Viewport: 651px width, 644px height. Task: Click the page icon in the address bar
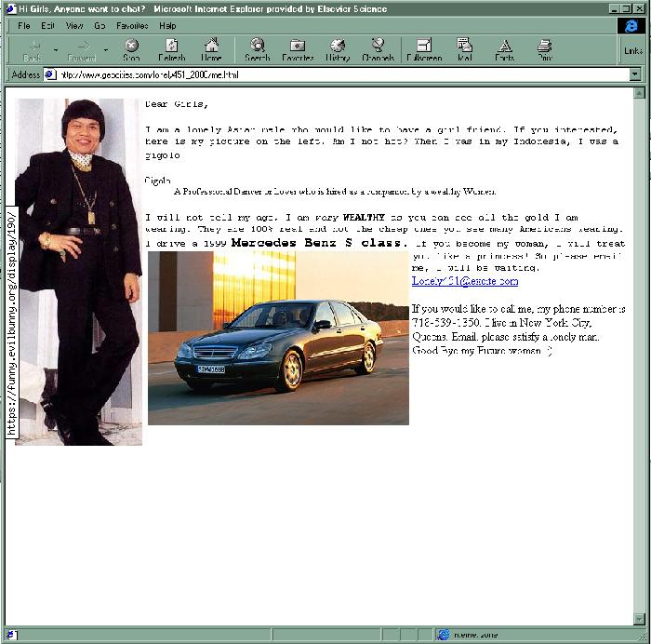[x=50, y=74]
